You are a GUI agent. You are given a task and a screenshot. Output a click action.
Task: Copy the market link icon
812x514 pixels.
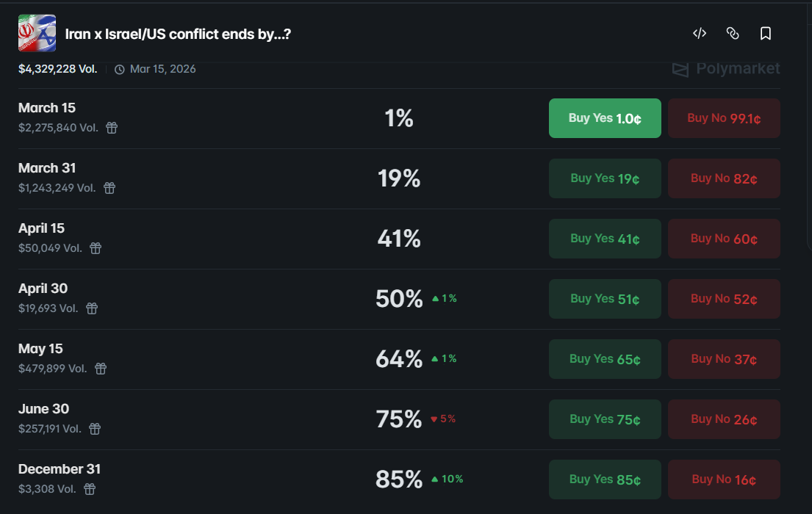[x=732, y=33]
